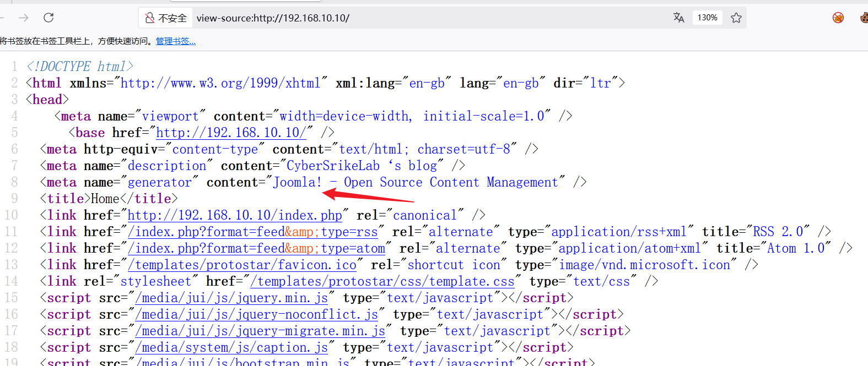Click the www.w3.org/1999/xhtml namespace value
Viewport: 868px width, 366px height.
(x=220, y=83)
